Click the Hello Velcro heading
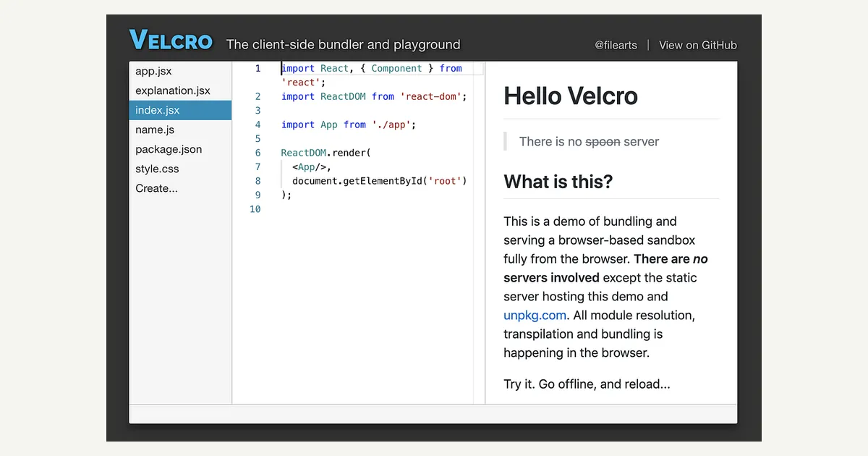 pos(571,96)
